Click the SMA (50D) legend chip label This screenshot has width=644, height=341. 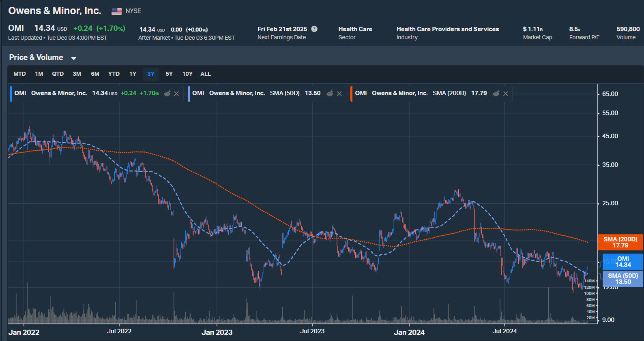[285, 93]
